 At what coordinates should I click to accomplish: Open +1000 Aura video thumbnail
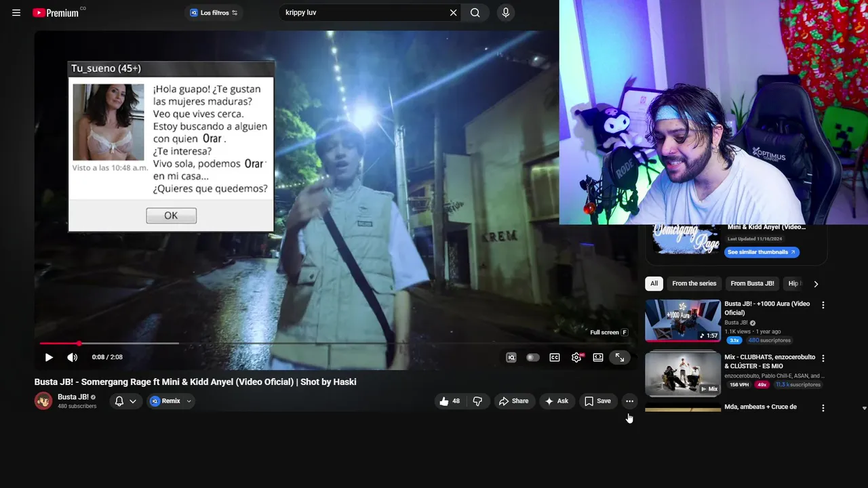click(x=683, y=321)
